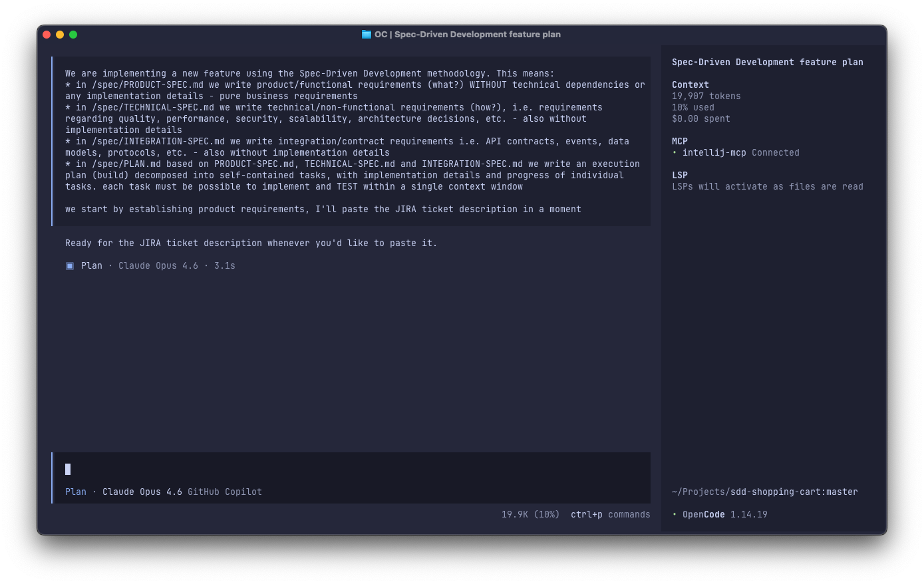Click the $0.00 spent text
Screen dimensions: 924x584
701,119
